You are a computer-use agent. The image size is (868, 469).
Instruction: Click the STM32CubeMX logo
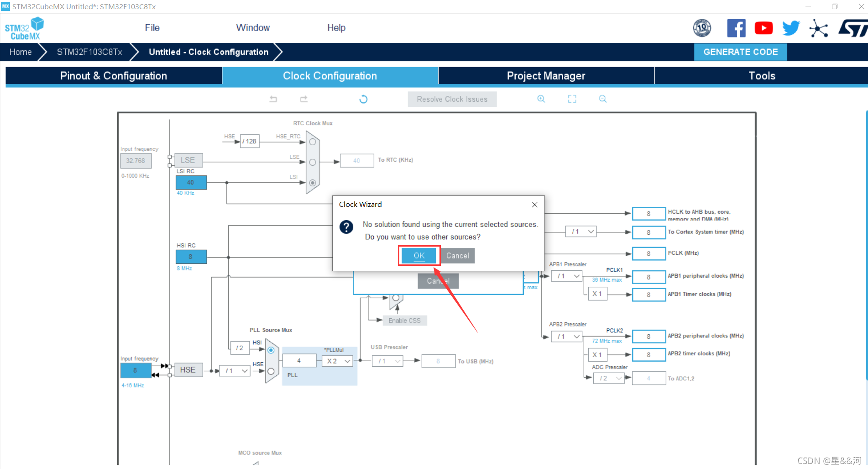pos(24,28)
